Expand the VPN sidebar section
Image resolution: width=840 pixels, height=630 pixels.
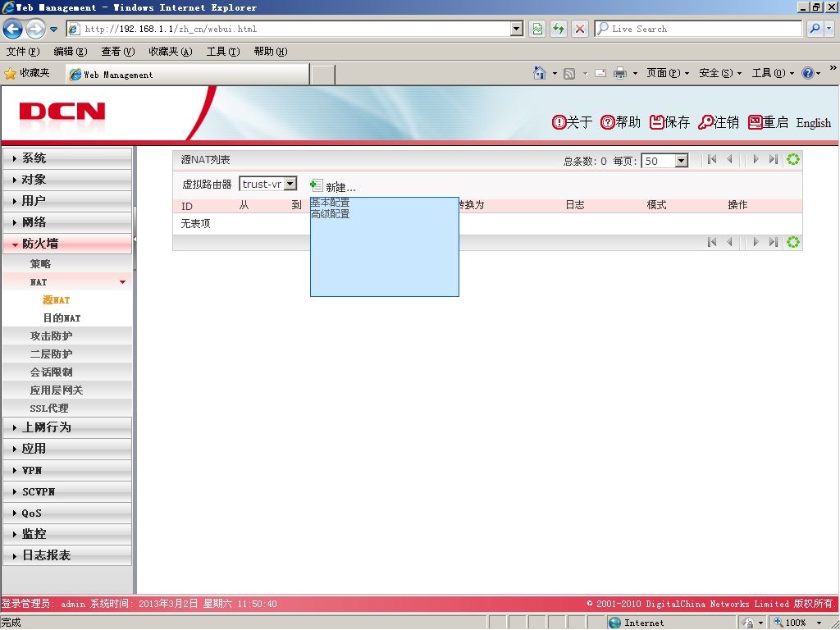(67, 470)
